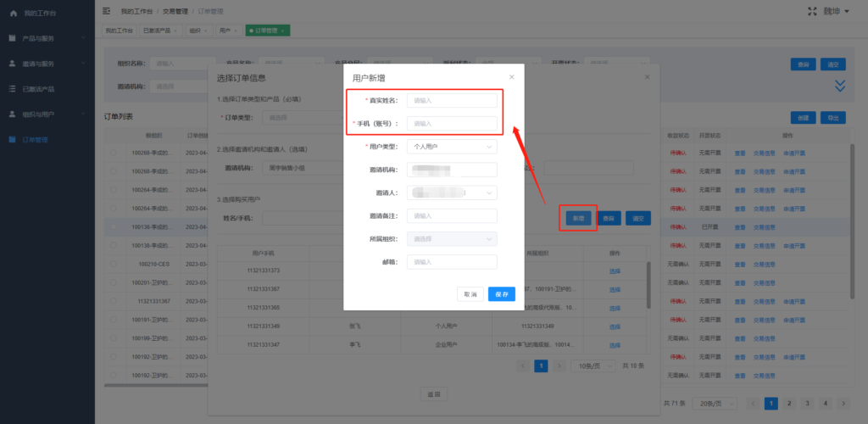Viewport: 868px width, 424px height.
Task: Go to page 3 of order list
Action: click(807, 404)
